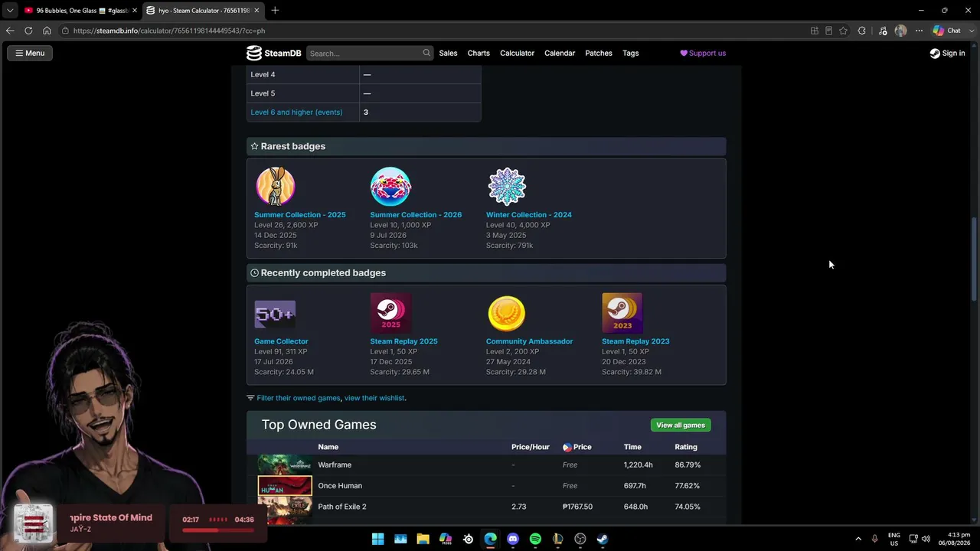Click the Support us link
The image size is (980, 551).
(x=703, y=53)
